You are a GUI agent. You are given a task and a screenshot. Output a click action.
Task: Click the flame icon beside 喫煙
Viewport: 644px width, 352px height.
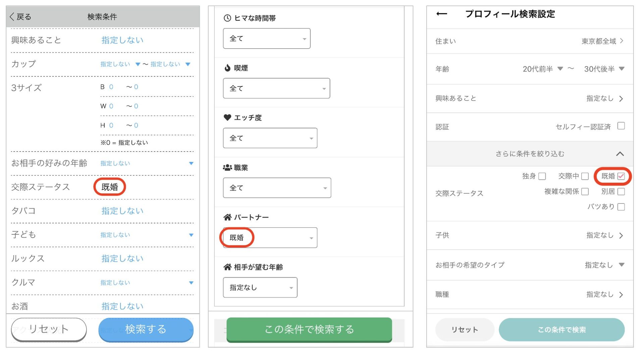coord(227,68)
